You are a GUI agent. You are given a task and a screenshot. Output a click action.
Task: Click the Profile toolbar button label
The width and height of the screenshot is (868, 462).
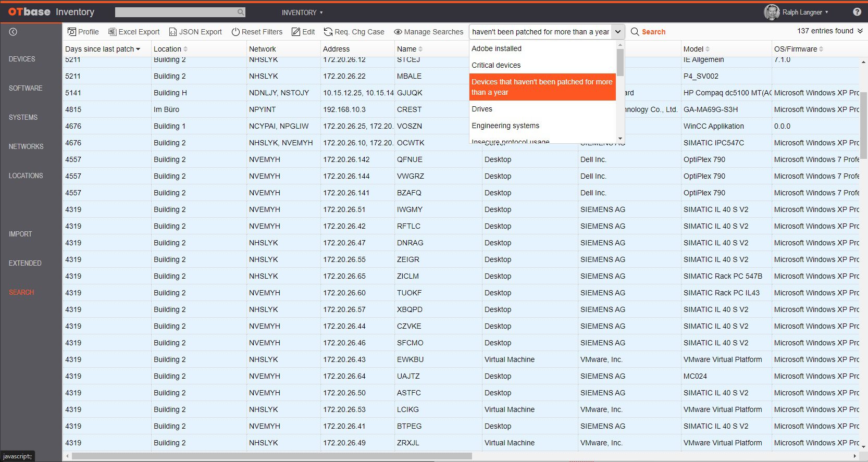[89, 32]
